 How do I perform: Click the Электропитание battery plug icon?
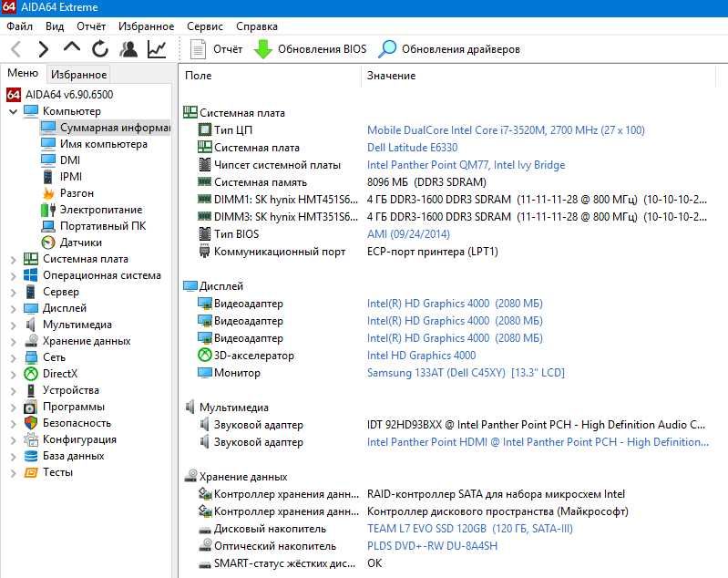point(48,210)
